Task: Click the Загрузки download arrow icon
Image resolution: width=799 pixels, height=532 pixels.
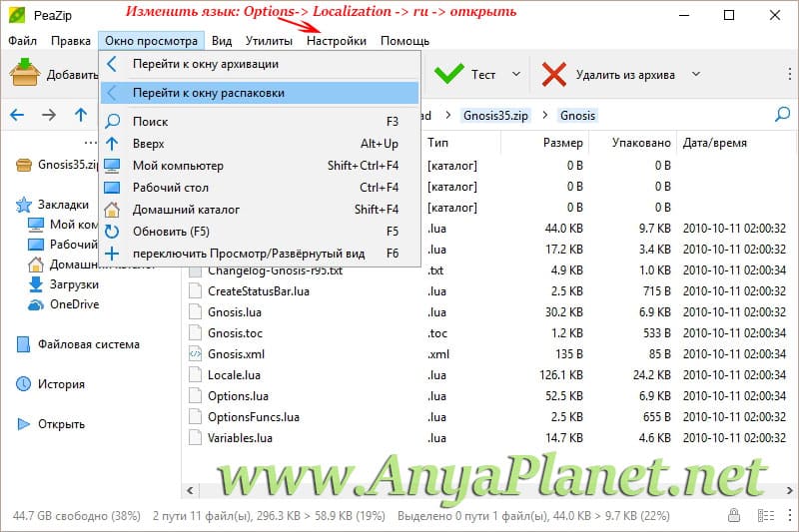Action: pyautogui.click(x=36, y=284)
